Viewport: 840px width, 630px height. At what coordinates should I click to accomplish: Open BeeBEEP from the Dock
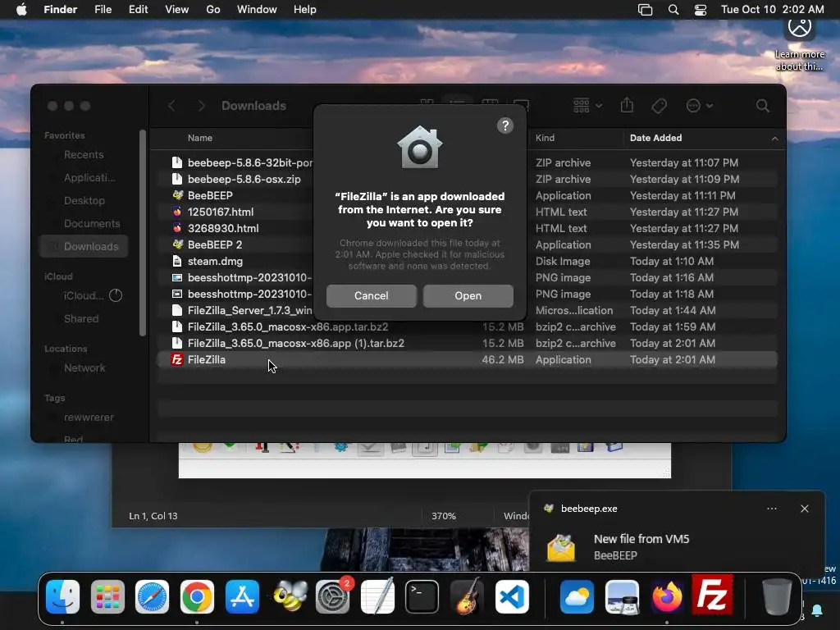[290, 596]
